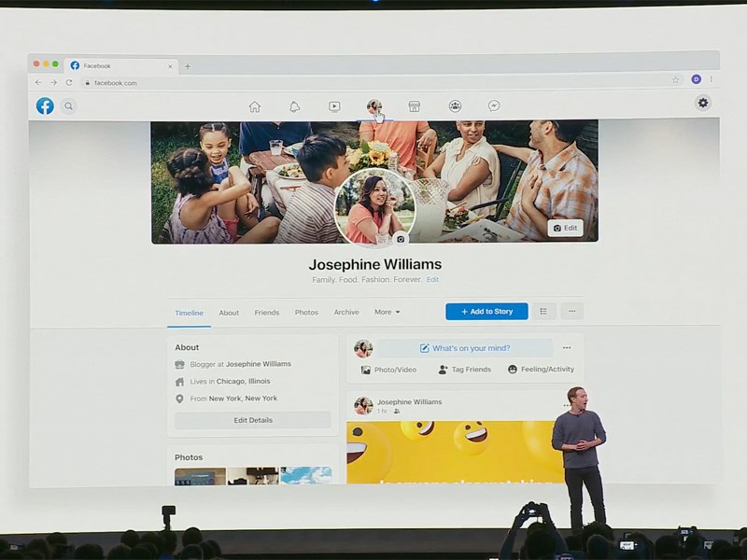Click the composer avatar beside What's on your mind
The height and width of the screenshot is (560, 747).
tap(363, 348)
